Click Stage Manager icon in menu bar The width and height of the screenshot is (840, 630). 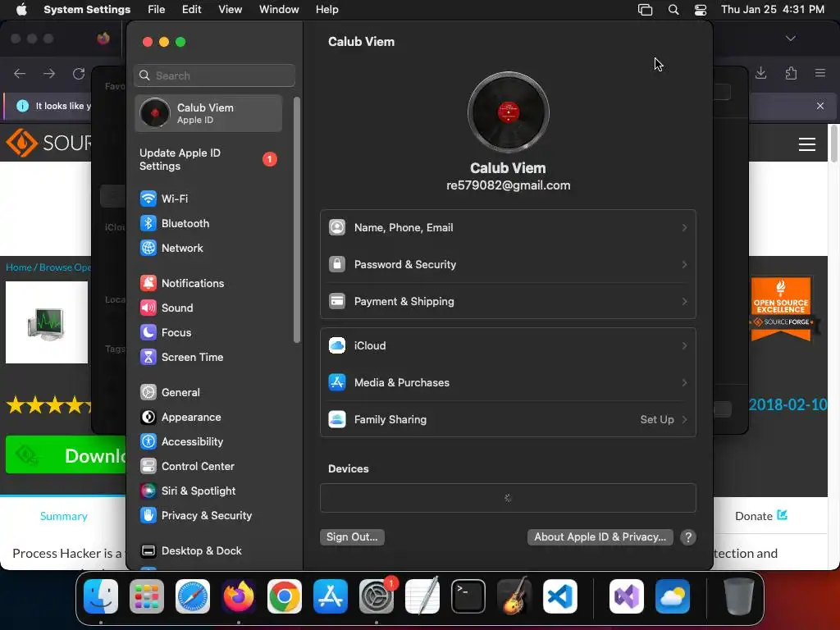coord(645,10)
